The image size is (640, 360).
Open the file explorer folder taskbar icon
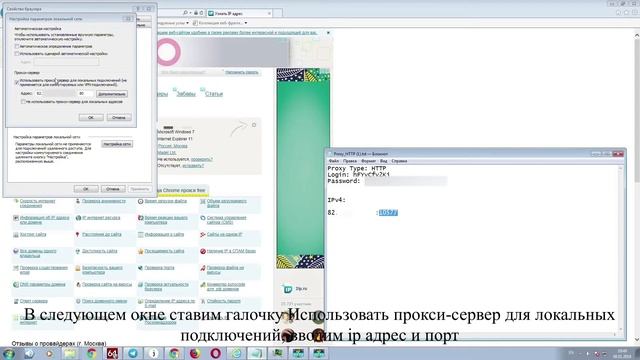[70, 353]
